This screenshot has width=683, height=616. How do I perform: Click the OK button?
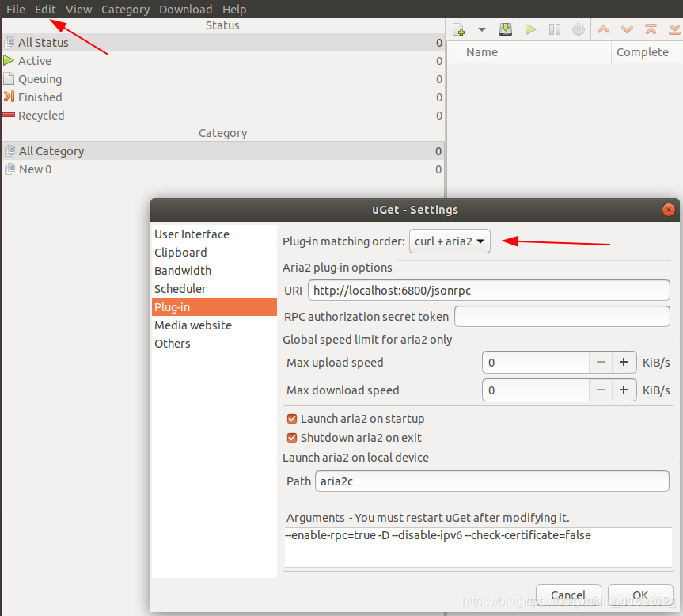point(640,595)
